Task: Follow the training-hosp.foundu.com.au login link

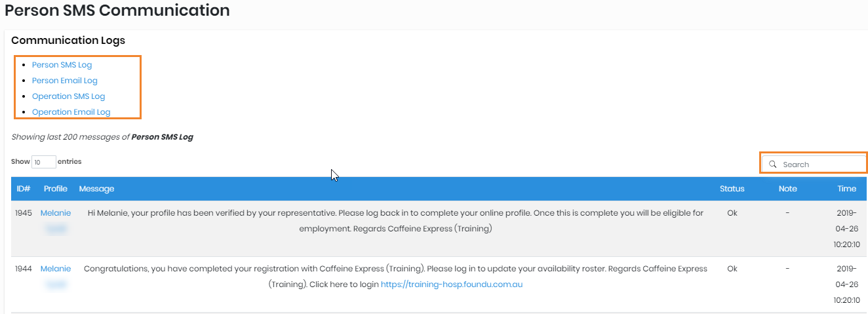Action: [x=451, y=285]
